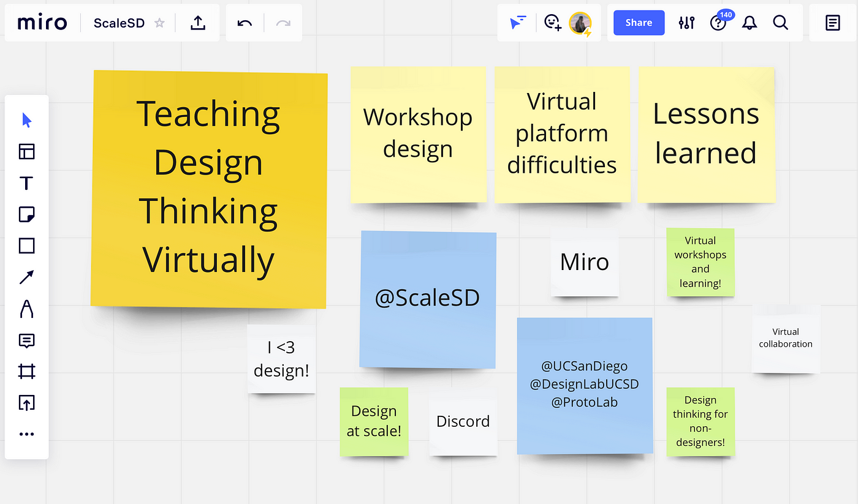
Task: Open the Templates tool
Action: click(x=26, y=151)
